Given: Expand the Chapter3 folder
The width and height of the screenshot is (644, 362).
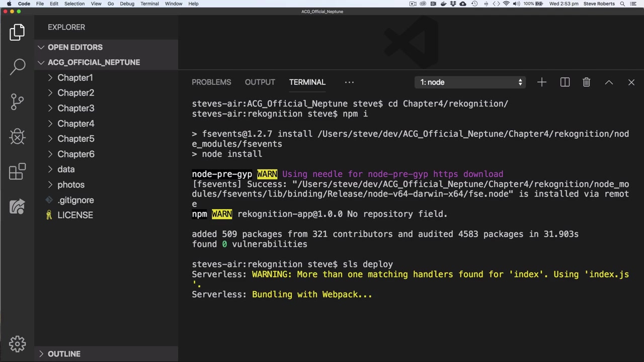Looking at the screenshot, I should [106, 108].
